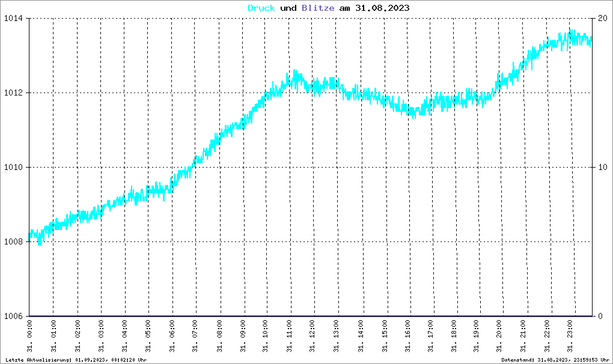
Task: Click the left axis label 1012
Action: [x=13, y=93]
